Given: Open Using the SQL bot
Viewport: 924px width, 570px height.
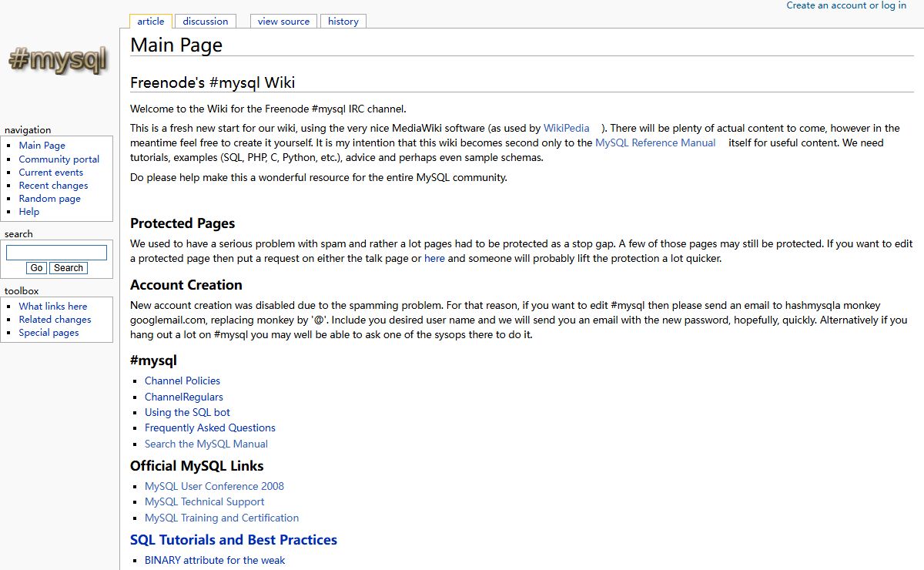Looking at the screenshot, I should pos(187,412).
